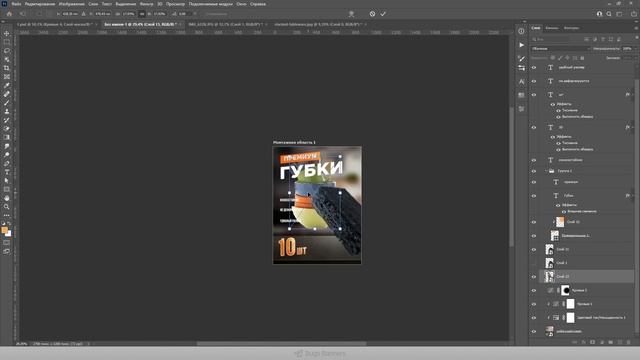Screen dimensions: 640x360
Task: Select the Lasso tool
Action: point(7,51)
